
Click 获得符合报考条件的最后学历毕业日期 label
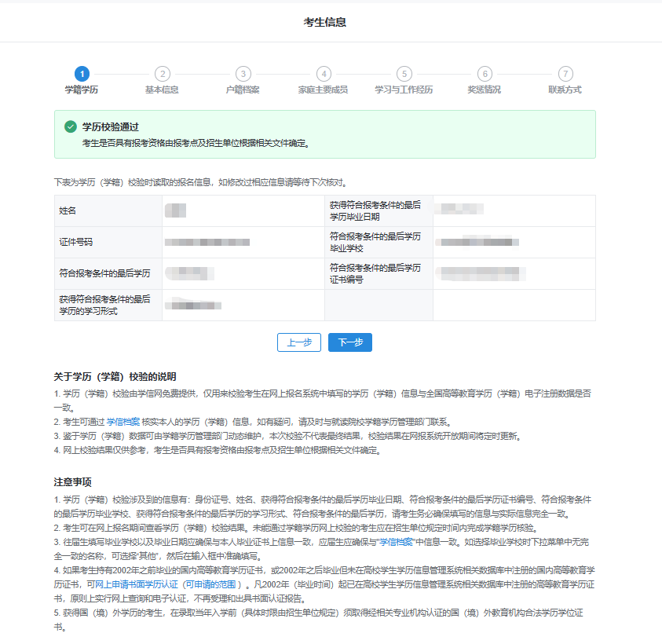point(375,210)
